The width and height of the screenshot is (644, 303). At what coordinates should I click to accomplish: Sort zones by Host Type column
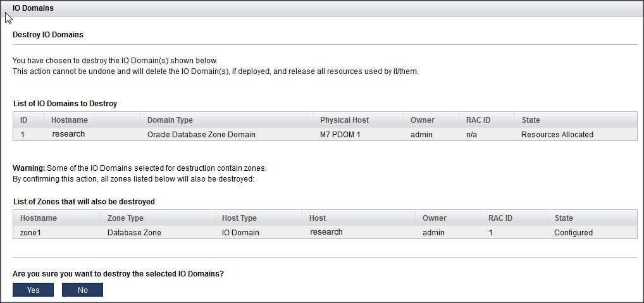click(239, 218)
